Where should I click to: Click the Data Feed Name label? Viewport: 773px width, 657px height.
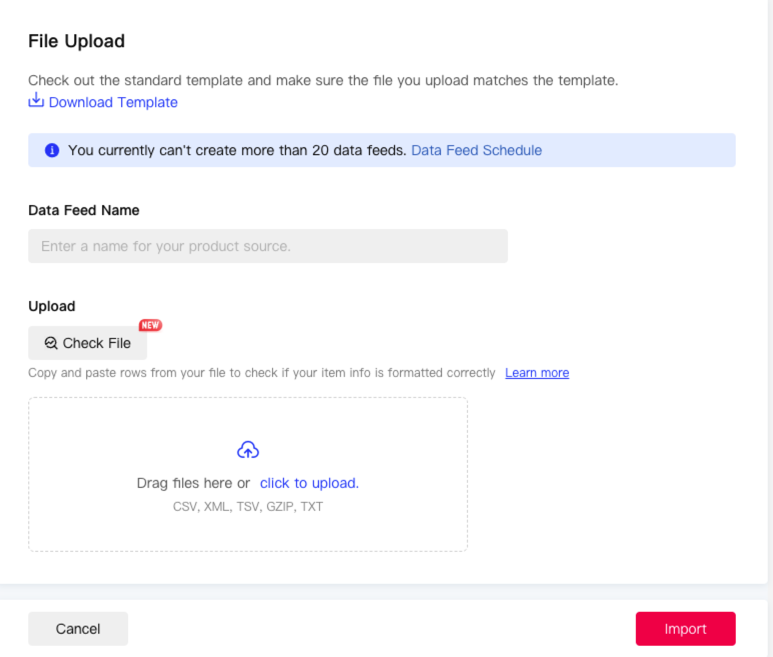pyautogui.click(x=84, y=210)
